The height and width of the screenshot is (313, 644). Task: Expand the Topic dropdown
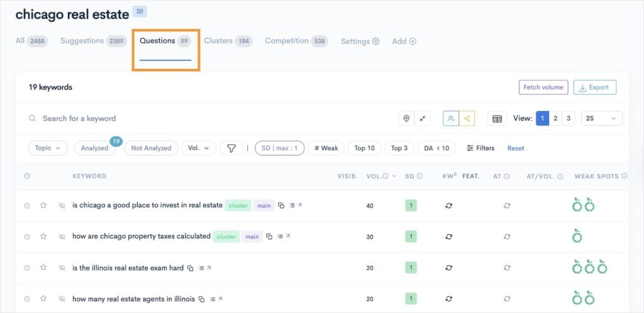(x=48, y=148)
